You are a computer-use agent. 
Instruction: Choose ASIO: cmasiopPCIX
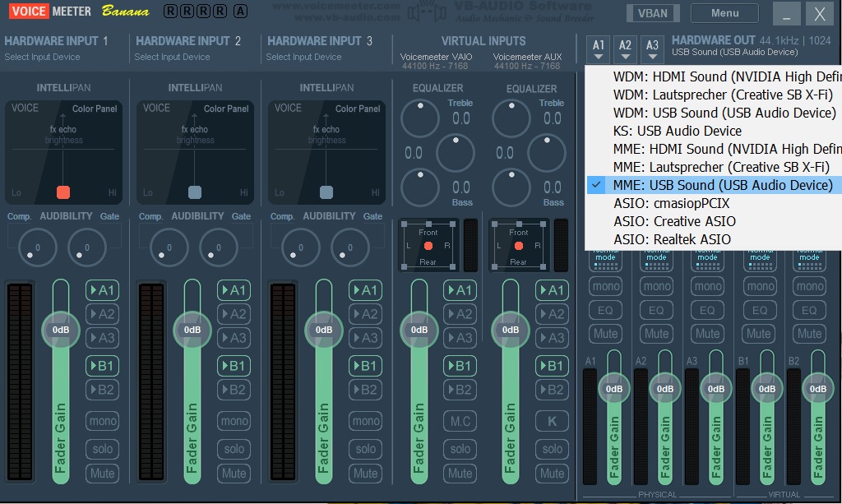715,203
